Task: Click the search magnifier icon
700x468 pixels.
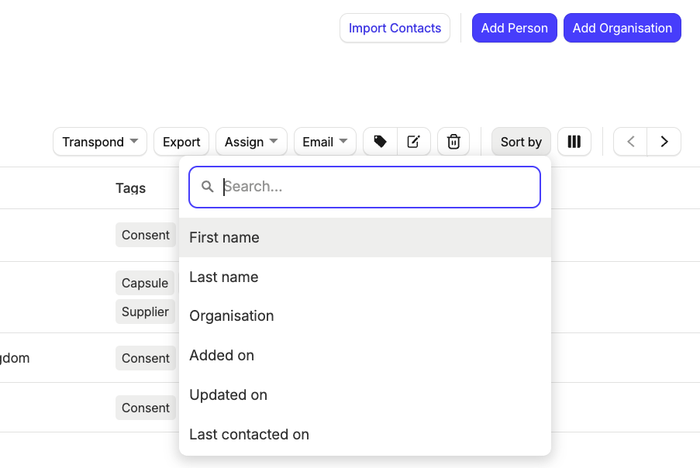Action: tap(208, 187)
